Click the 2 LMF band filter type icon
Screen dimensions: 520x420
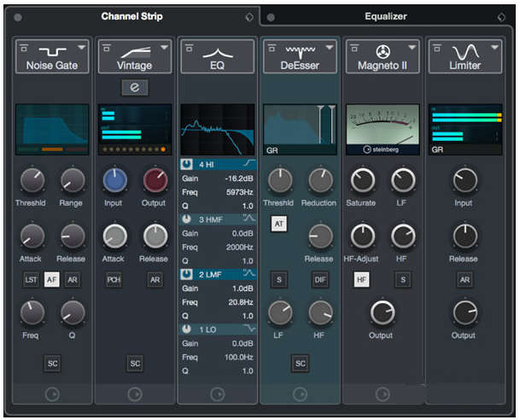249,273
